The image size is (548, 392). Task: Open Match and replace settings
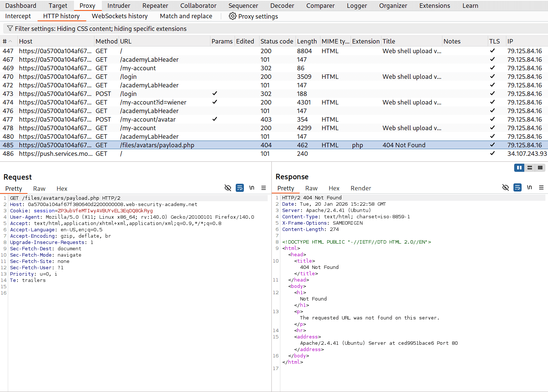tap(186, 16)
